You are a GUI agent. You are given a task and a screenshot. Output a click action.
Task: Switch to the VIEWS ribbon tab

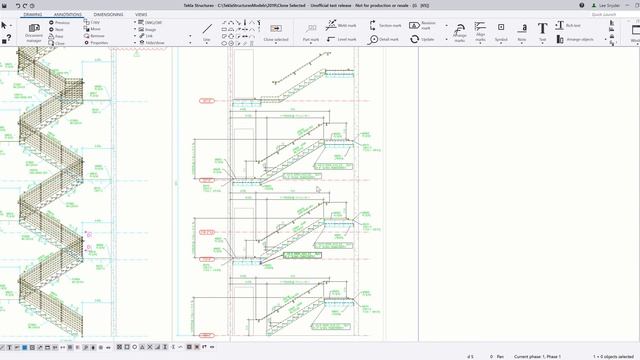point(141,14)
